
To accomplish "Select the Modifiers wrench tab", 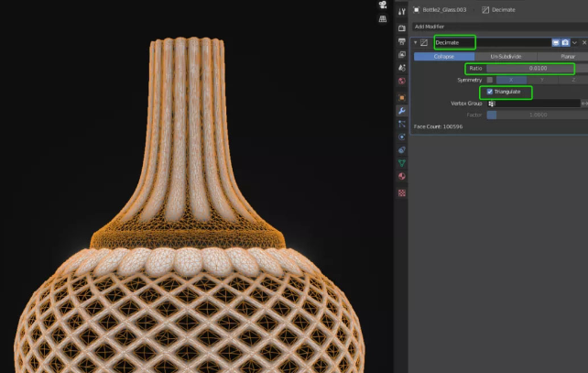I will 402,111.
